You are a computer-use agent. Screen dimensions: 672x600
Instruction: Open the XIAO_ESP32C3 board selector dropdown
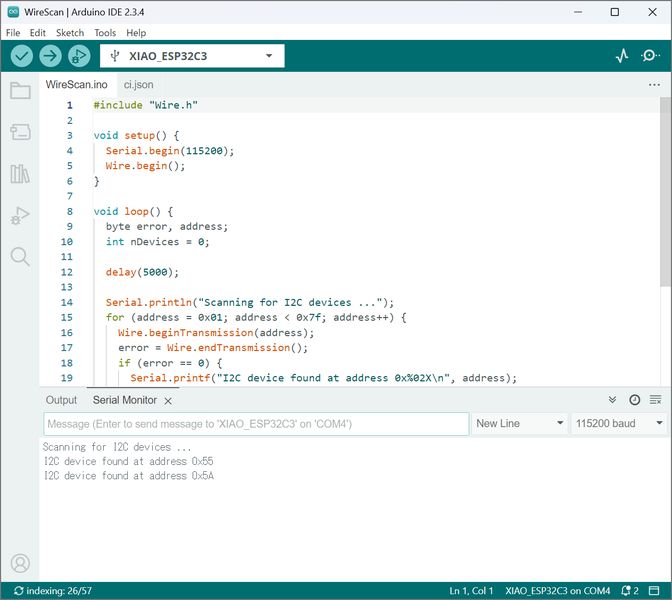point(192,56)
